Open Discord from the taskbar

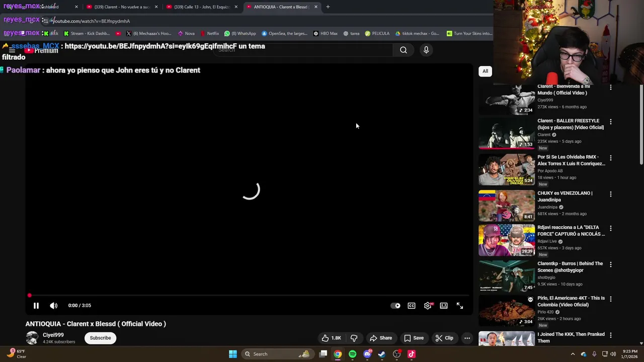click(367, 354)
